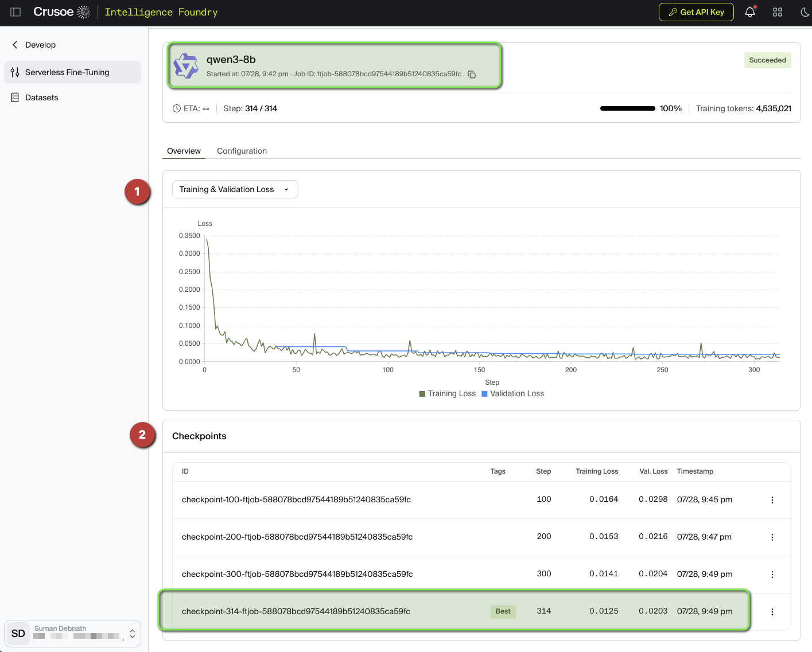Select checkpoint-300 row ID
This screenshot has width=812, height=652.
pos(297,574)
